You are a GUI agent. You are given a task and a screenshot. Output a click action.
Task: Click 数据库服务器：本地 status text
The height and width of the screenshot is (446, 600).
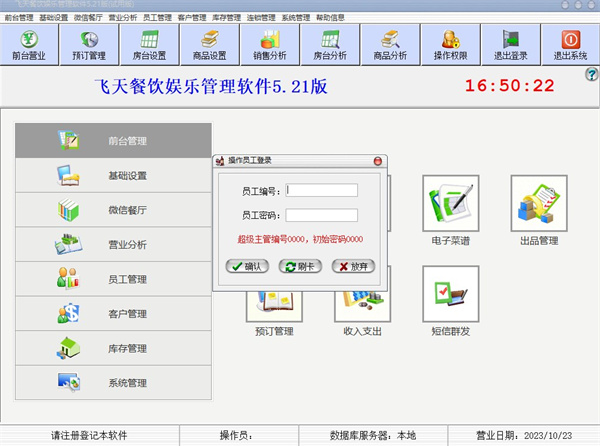point(373,435)
